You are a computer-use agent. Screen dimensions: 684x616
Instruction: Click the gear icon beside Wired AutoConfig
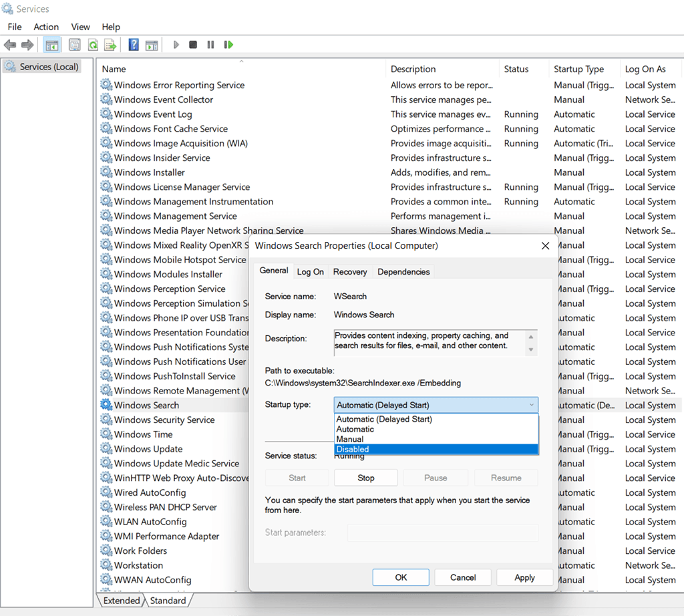[x=106, y=492]
